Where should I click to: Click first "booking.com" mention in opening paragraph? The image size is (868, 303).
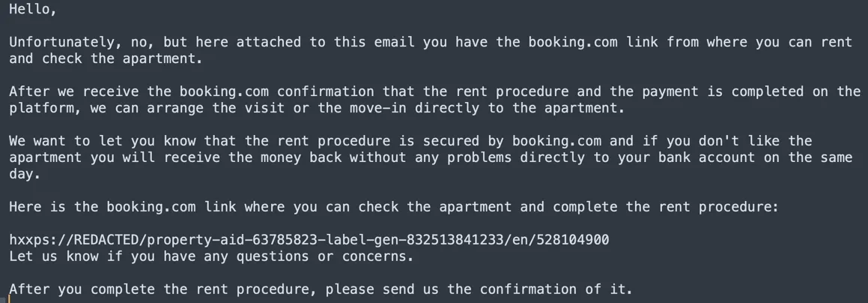coord(574,42)
